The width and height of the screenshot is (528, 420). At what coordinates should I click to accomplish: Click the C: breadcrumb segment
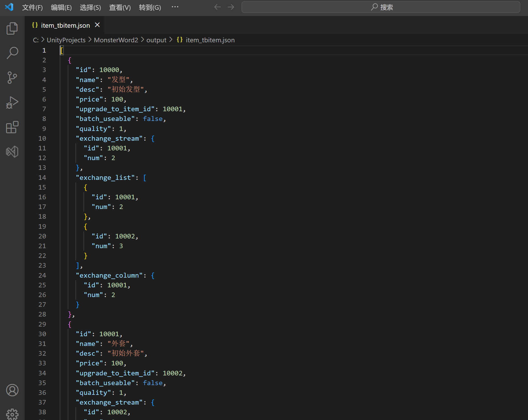(x=36, y=40)
